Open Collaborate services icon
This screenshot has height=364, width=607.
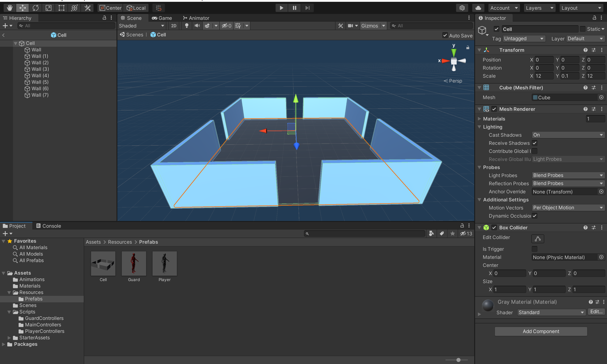click(x=462, y=8)
